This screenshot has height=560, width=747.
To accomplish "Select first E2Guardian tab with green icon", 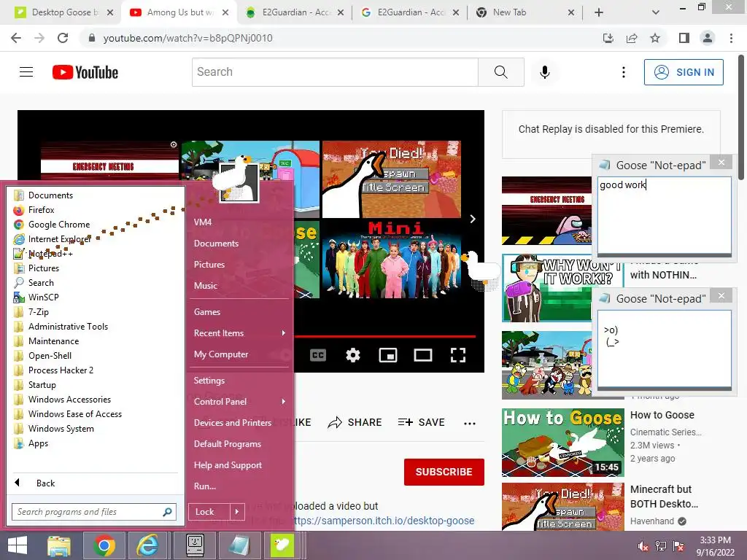I will (294, 12).
